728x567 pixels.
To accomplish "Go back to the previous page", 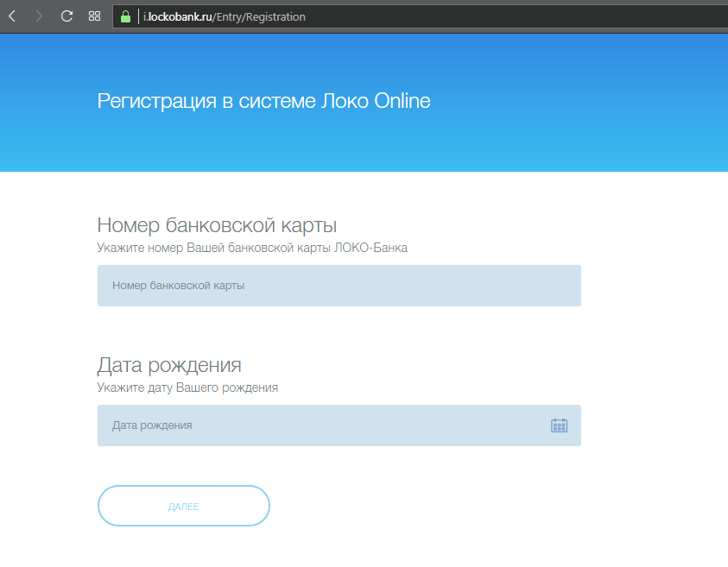I will [12, 16].
